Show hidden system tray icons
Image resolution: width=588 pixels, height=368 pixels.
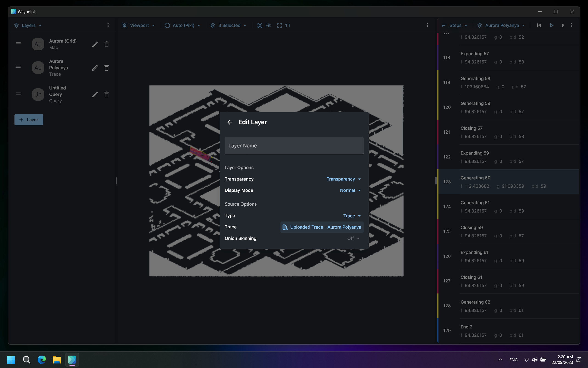[x=500, y=360]
